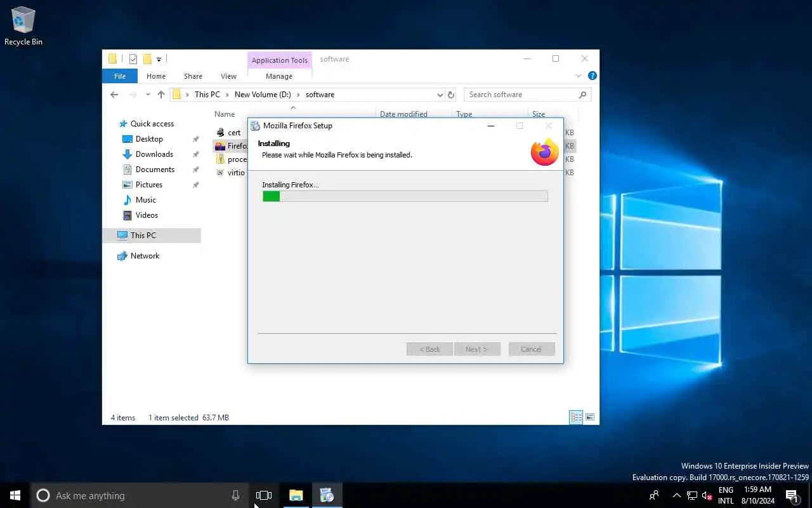The width and height of the screenshot is (812, 508).
Task: Click the muted volume icon in the tray
Action: (x=707, y=495)
